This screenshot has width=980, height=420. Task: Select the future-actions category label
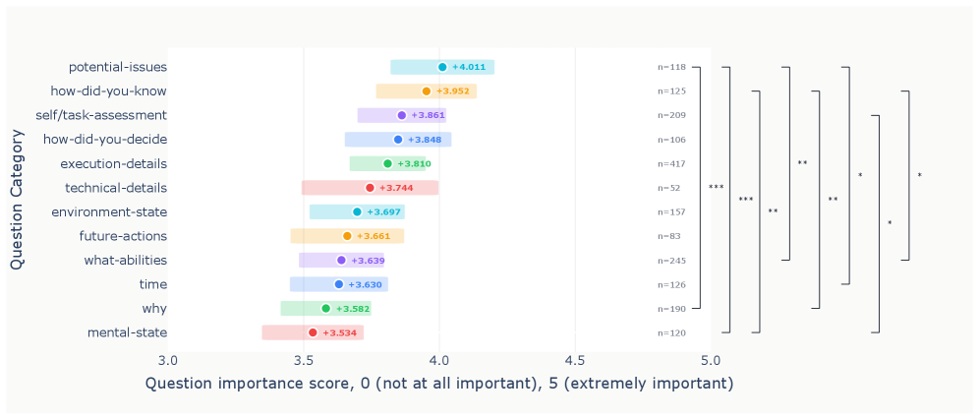pos(123,236)
